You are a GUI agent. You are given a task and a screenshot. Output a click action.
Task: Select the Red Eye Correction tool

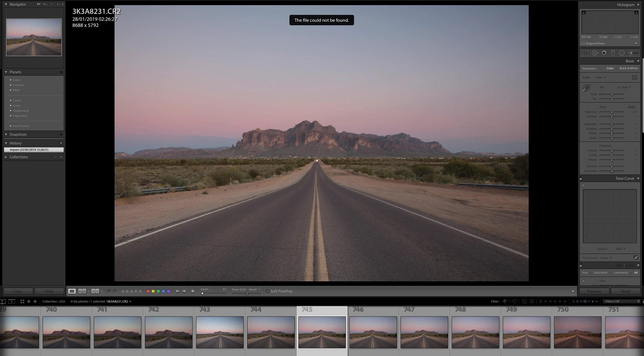pyautogui.click(x=604, y=53)
